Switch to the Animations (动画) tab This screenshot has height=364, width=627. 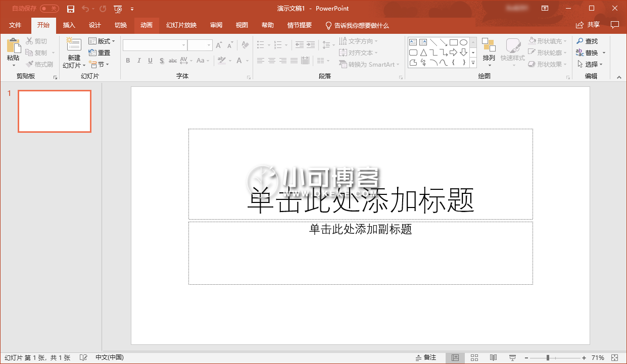click(146, 25)
